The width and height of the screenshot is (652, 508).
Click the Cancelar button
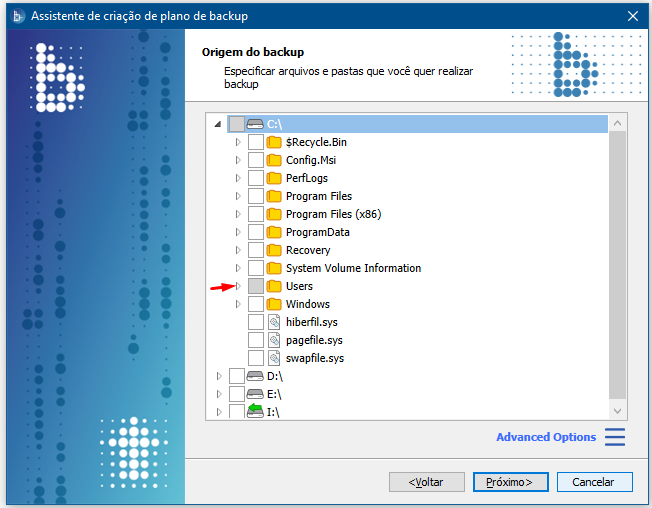tap(594, 482)
